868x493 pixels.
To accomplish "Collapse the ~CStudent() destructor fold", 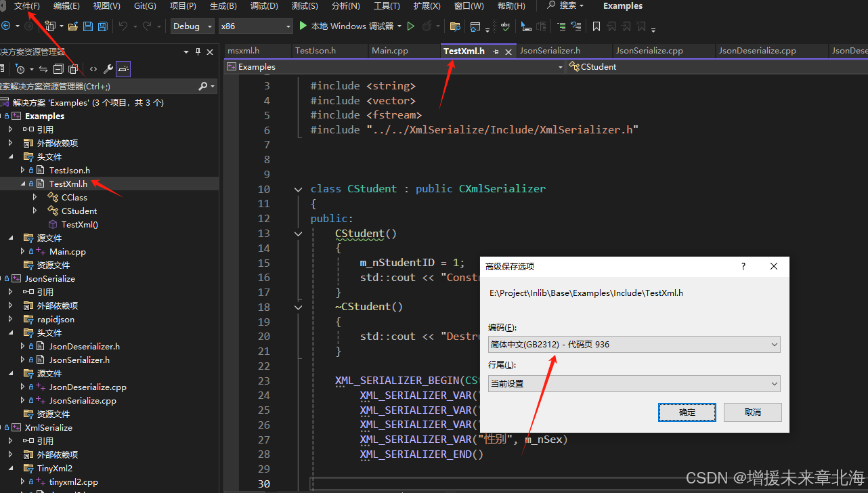I will pos(298,307).
